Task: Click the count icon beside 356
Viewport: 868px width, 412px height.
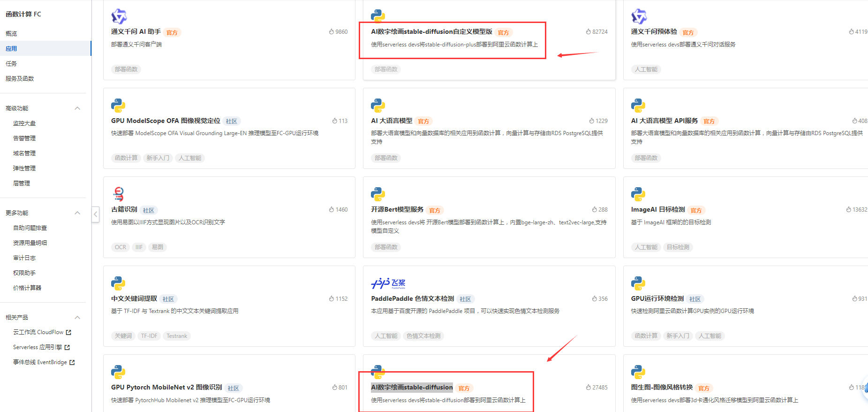Action: pyautogui.click(x=595, y=299)
